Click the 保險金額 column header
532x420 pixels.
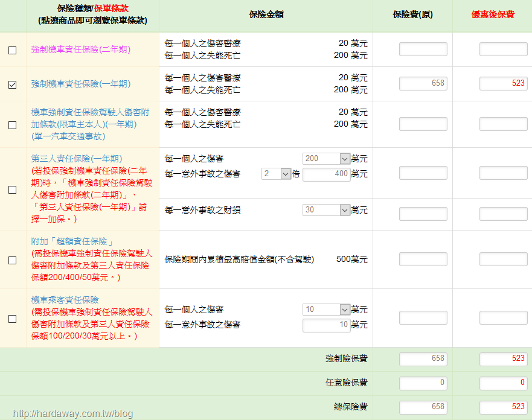[266, 14]
